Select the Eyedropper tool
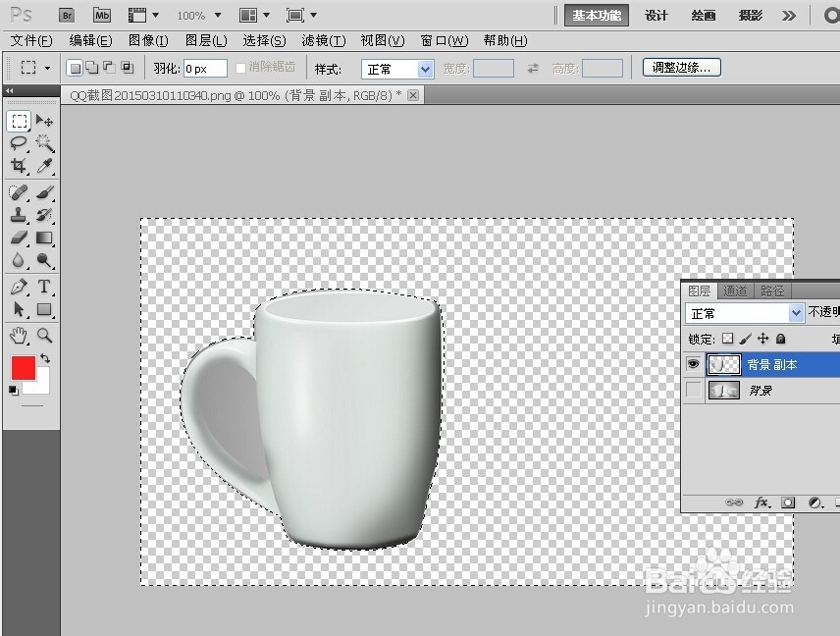The width and height of the screenshot is (840, 636). coord(44,166)
